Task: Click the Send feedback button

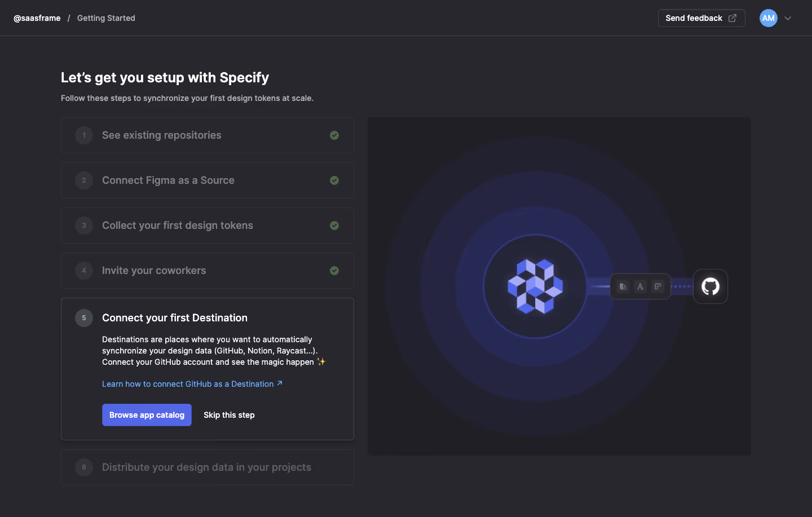Action: [x=701, y=18]
